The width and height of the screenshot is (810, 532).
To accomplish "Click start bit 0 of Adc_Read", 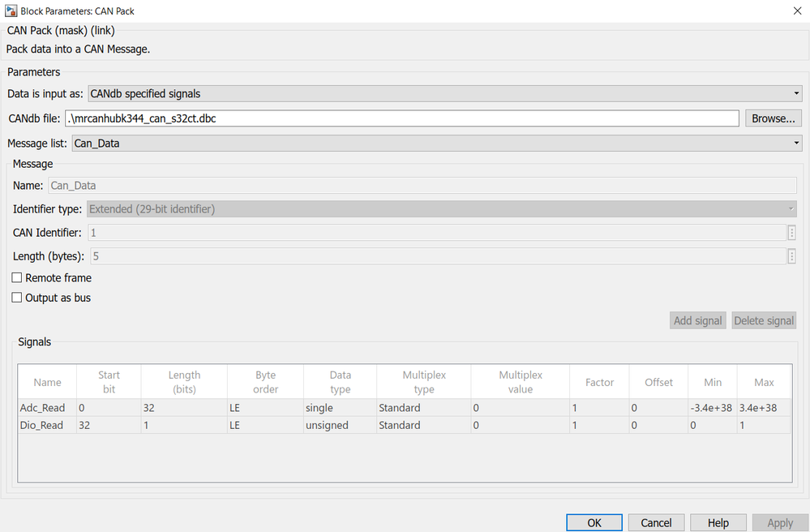I will pos(109,408).
